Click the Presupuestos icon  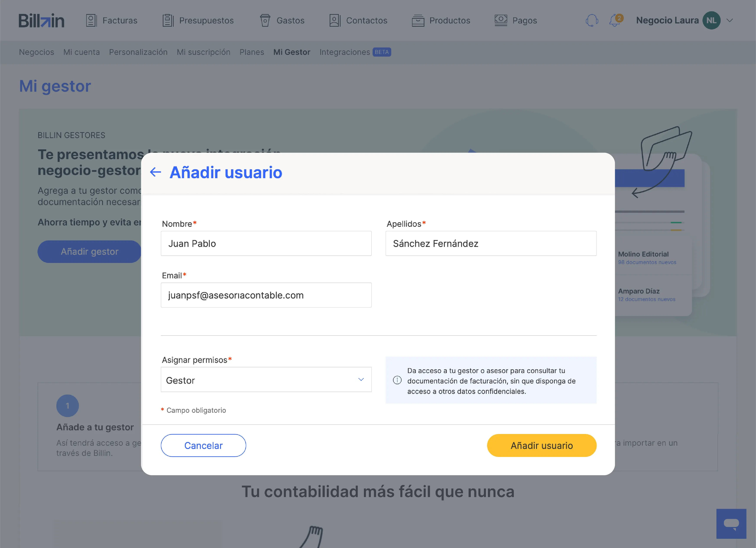[x=168, y=20]
